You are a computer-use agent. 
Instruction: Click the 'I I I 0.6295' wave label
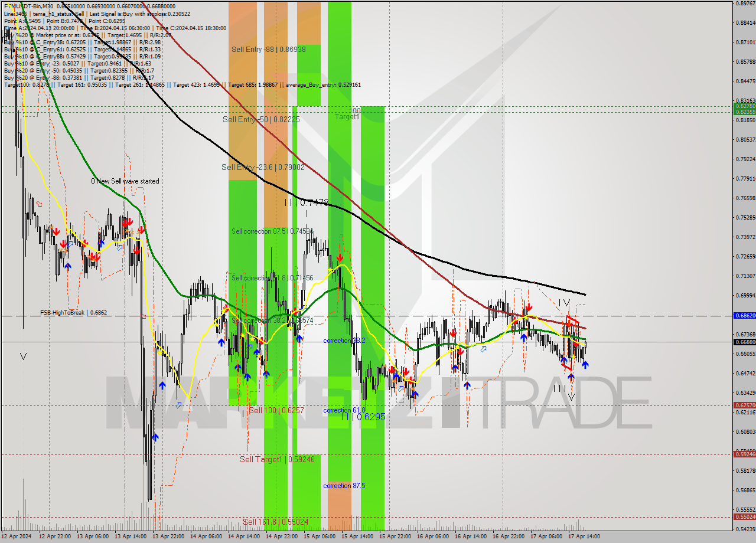point(364,417)
